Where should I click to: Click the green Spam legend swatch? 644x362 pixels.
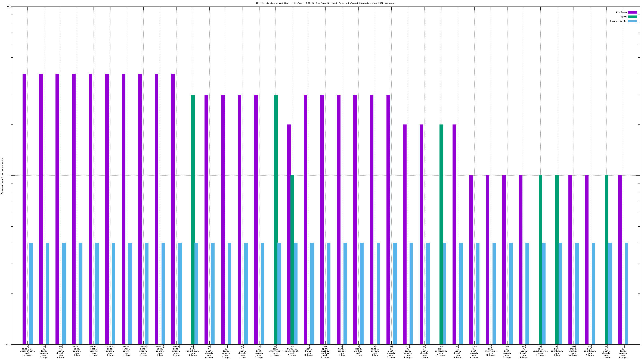(x=632, y=17)
